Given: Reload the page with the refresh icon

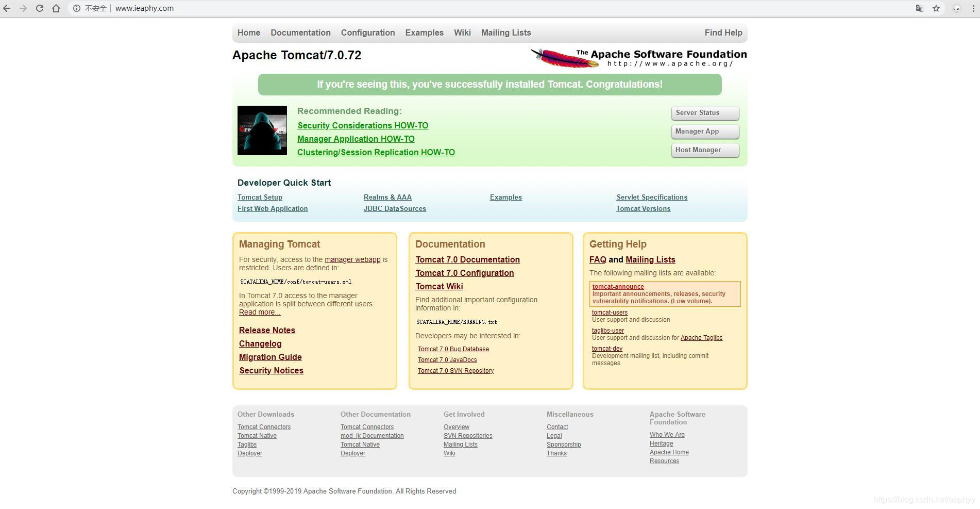Looking at the screenshot, I should (x=40, y=8).
